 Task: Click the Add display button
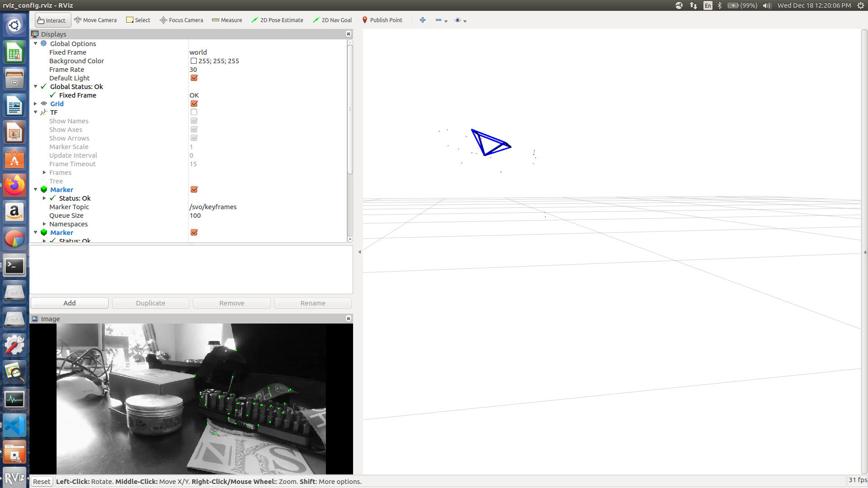pyautogui.click(x=70, y=303)
